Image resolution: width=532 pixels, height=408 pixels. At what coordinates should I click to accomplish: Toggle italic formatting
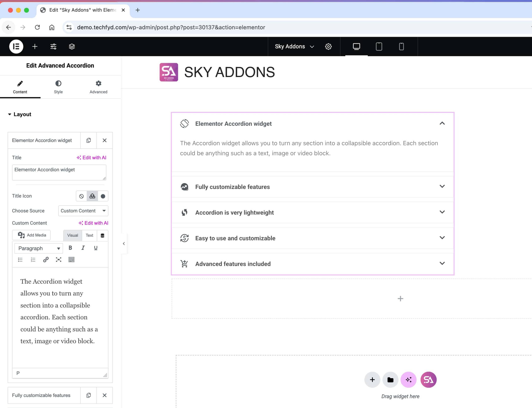point(83,248)
